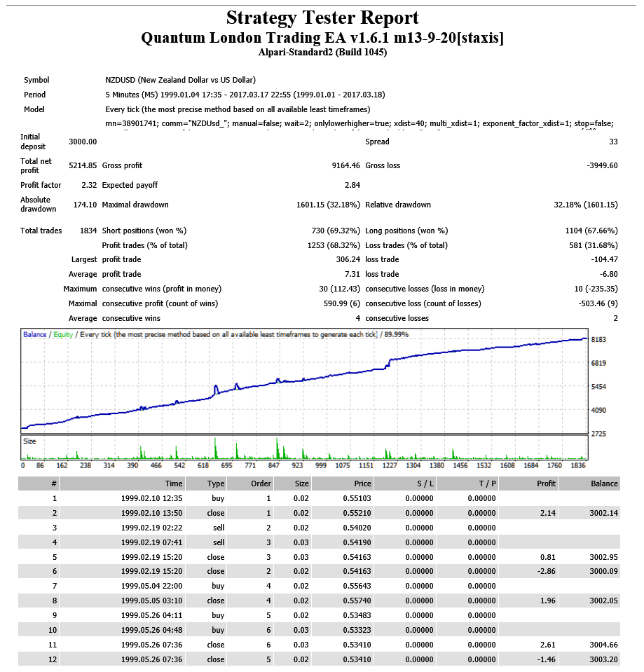Screen dimensions: 644x672
Task: Click the balance chart line area
Action: point(304,381)
